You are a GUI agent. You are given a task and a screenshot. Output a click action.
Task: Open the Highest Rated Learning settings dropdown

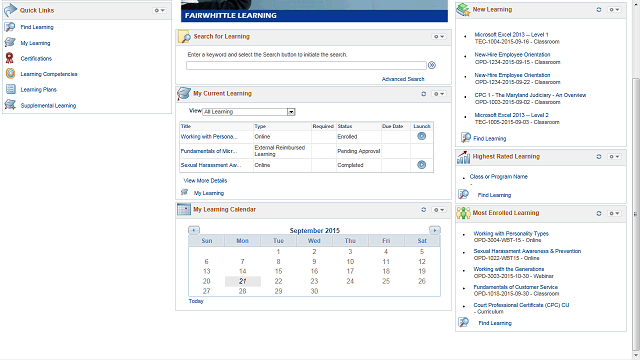point(614,156)
